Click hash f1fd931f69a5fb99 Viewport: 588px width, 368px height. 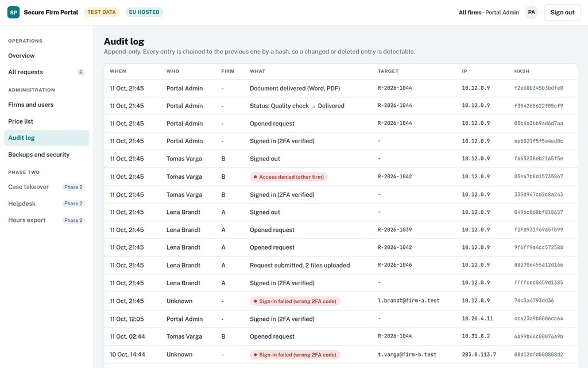tap(539, 229)
